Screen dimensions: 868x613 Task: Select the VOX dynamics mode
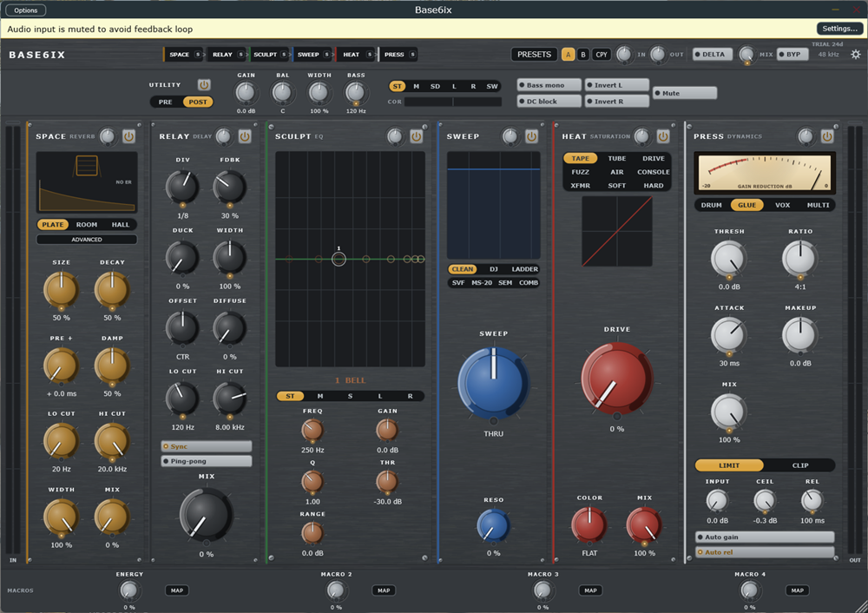click(x=782, y=205)
